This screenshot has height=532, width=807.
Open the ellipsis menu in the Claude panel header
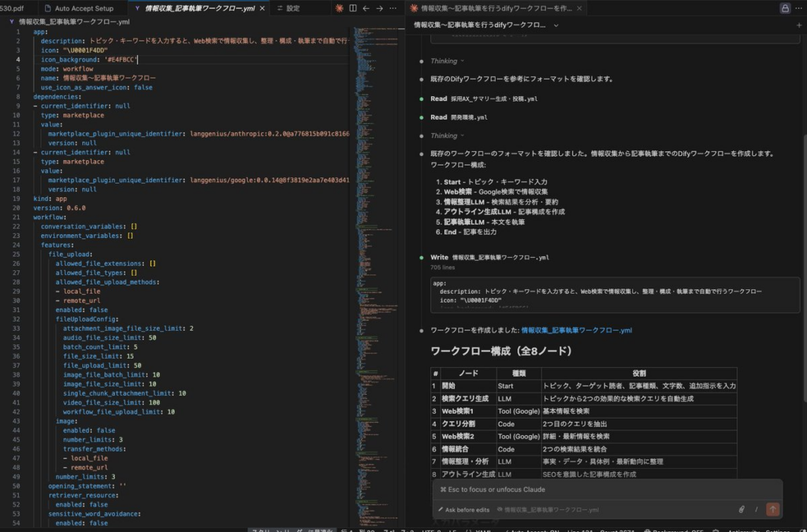798,8
